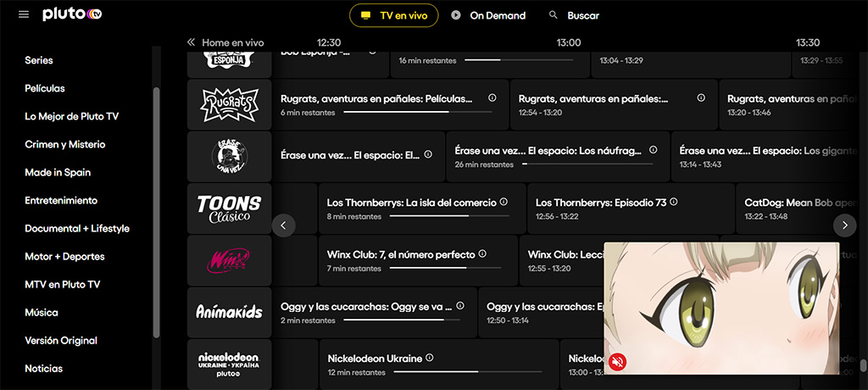Click progress bar of Rugrats Películas
Image resolution: width=868 pixels, height=390 pixels.
[418, 112]
